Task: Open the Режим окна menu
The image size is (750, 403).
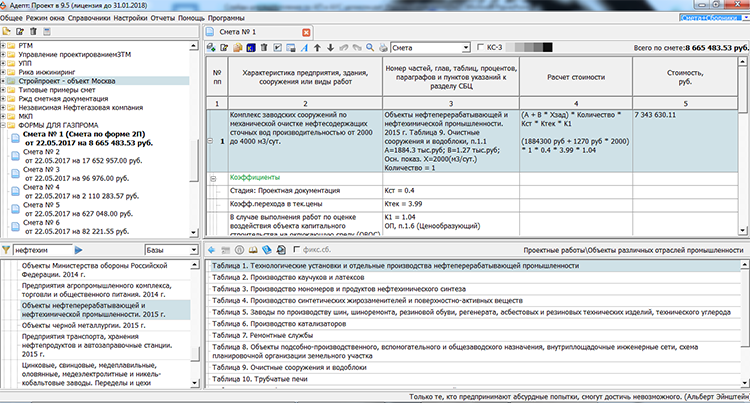Action: (x=45, y=18)
